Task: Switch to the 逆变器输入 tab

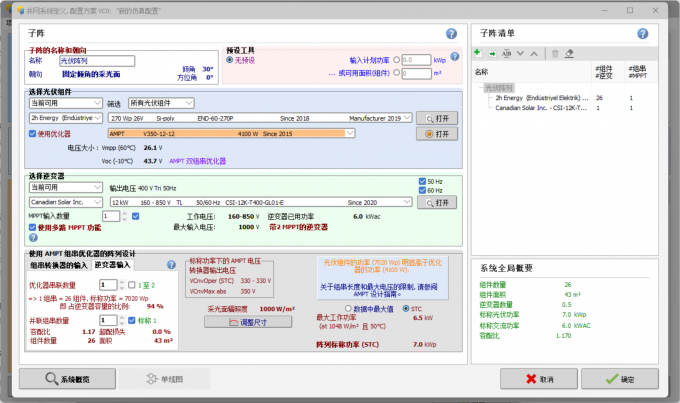Action: point(112,265)
